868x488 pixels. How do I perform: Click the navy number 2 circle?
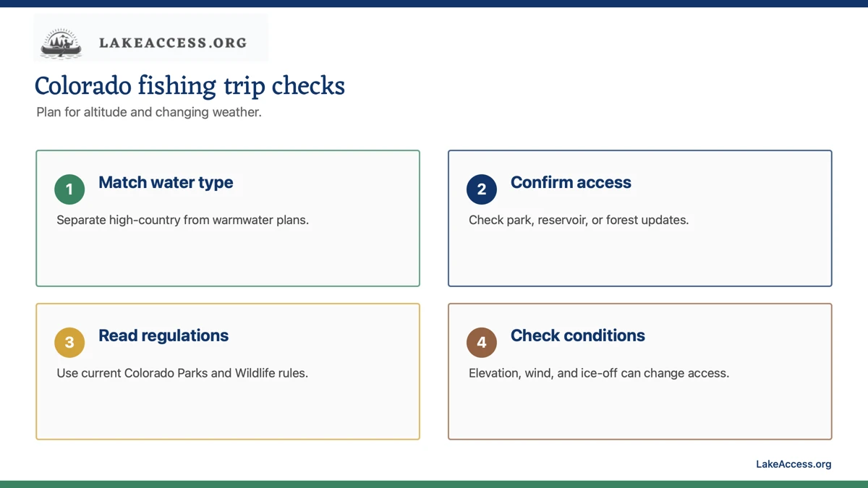tap(482, 189)
